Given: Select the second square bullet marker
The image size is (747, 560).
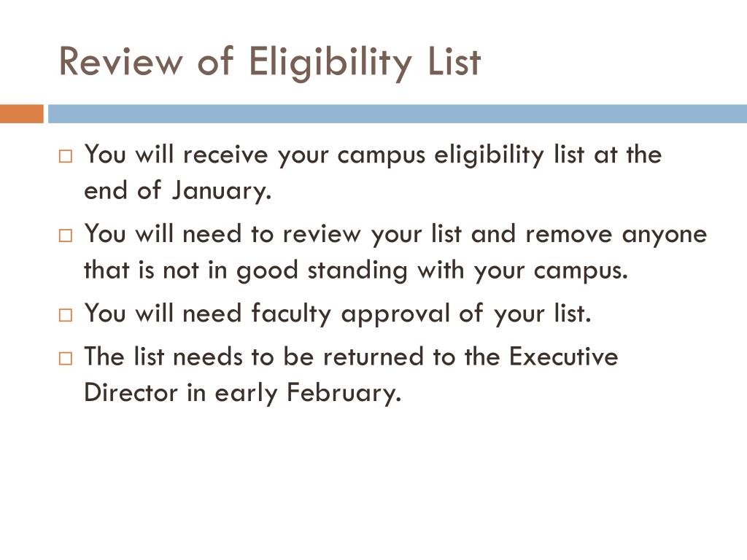Looking at the screenshot, I should click(65, 236).
